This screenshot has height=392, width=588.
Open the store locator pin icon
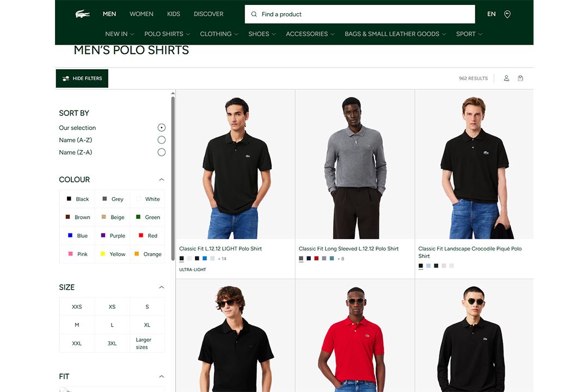(507, 14)
